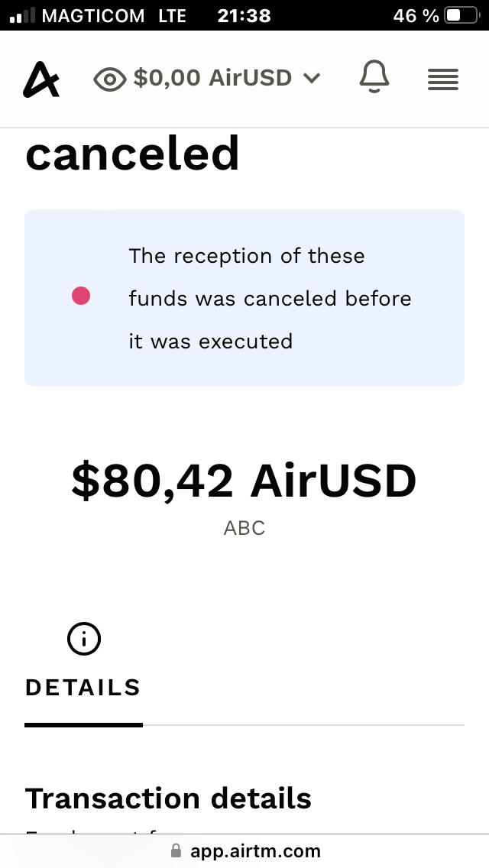Switch to the DETAILS tab
The height and width of the screenshot is (868, 489).
(83, 688)
